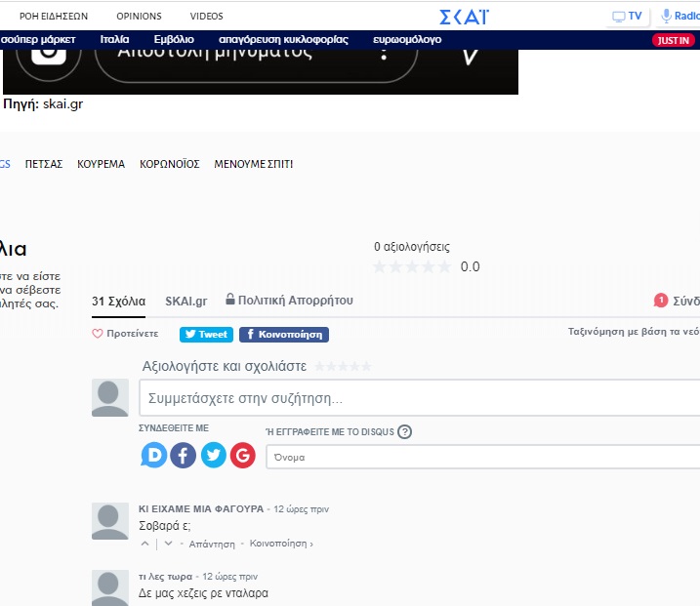Viewport: 700px width, 606px height.
Task: Rate with the fifth star in Αξιολογήστε
Action: (x=366, y=366)
